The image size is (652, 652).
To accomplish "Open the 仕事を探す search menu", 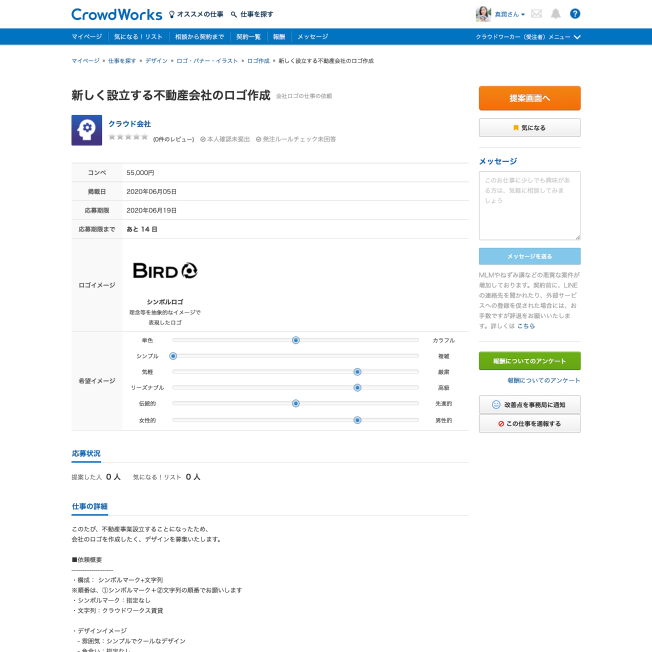I will point(252,14).
